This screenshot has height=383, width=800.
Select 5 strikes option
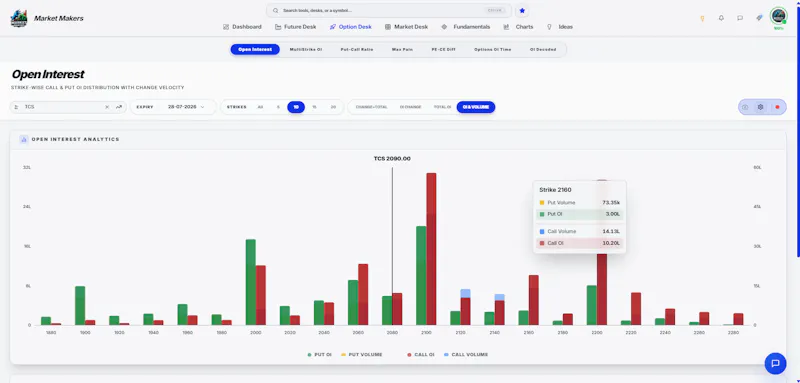[278, 107]
